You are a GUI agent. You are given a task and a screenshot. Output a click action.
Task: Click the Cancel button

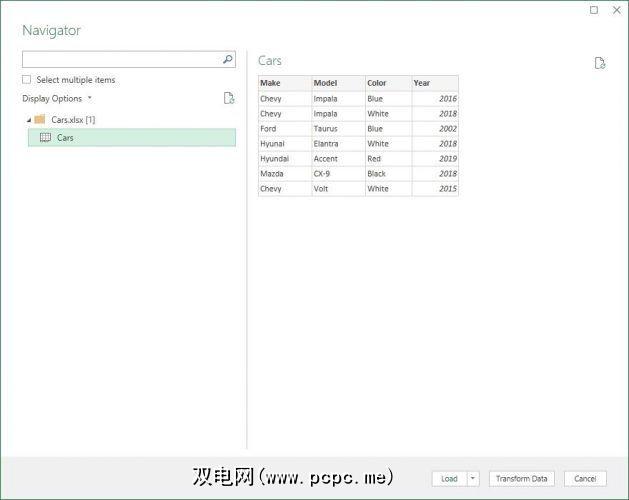[x=585, y=478]
